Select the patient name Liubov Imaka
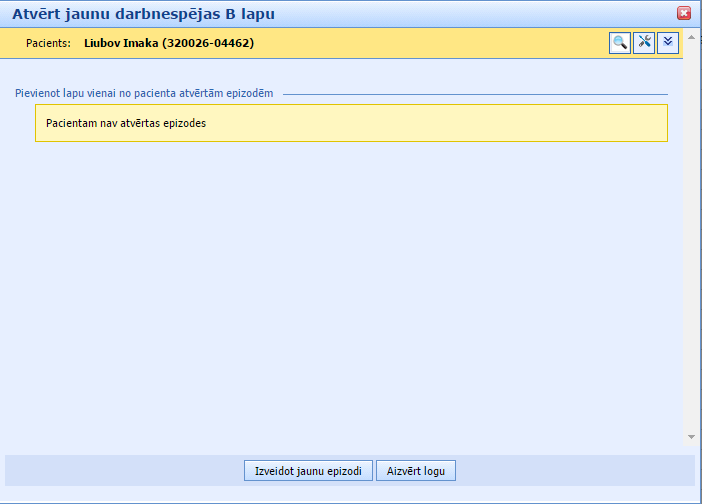The width and height of the screenshot is (702, 504). pos(121,44)
